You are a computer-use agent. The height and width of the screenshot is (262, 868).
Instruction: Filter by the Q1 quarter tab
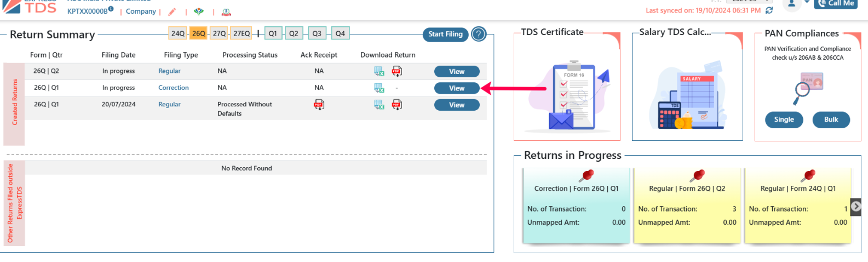(x=273, y=33)
